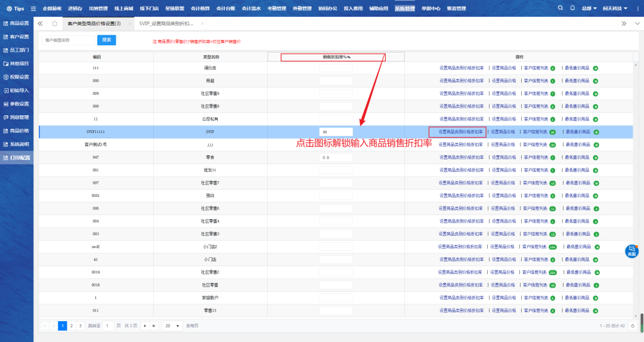The width and height of the screenshot is (644, 342).
Task: Go to next page using arrow icon
Action: [144, 326]
